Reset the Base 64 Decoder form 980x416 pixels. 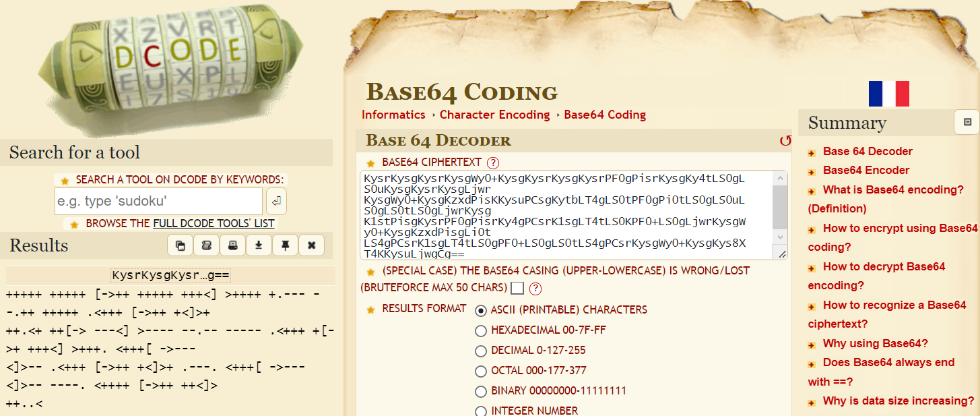click(785, 141)
